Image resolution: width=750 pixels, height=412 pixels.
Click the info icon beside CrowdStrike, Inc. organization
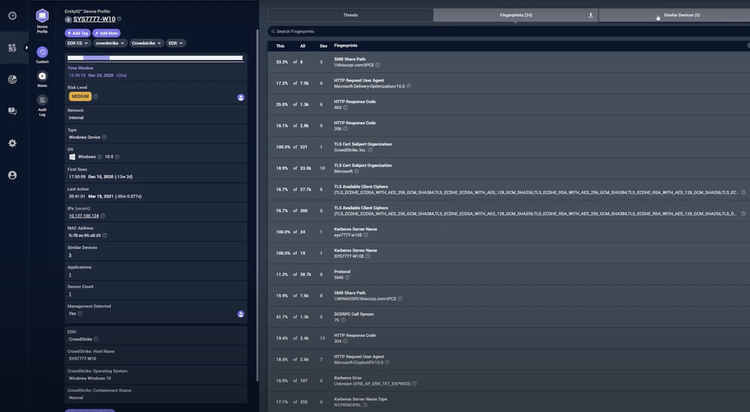(x=370, y=150)
